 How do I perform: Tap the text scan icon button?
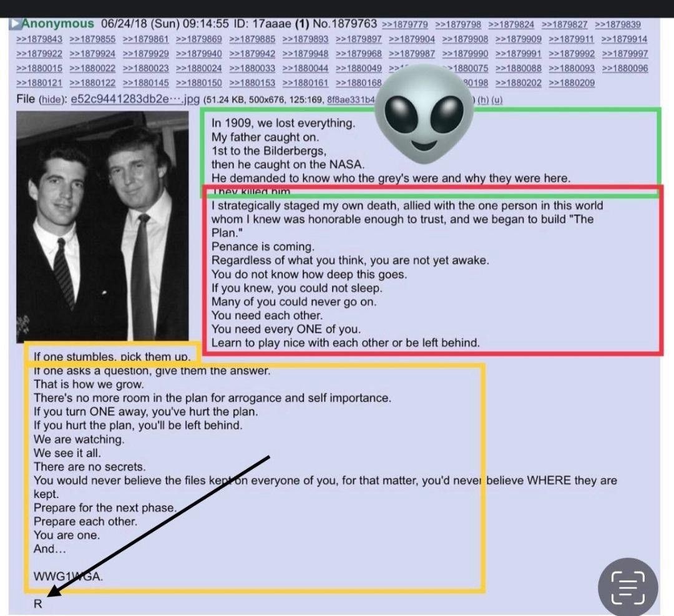pos(628,587)
